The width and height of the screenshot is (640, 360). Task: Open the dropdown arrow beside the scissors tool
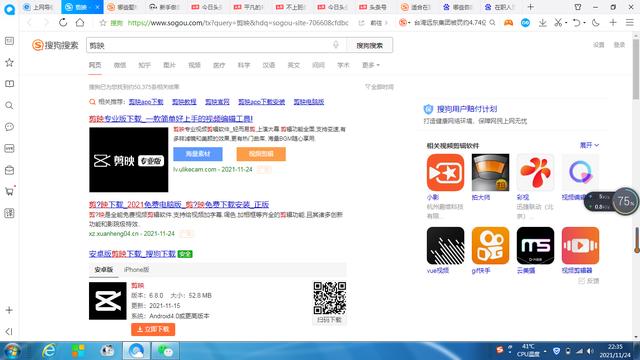tap(566, 23)
